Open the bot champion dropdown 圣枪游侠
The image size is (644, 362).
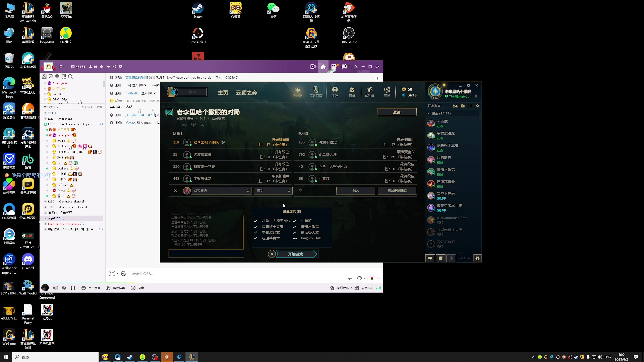click(x=221, y=191)
